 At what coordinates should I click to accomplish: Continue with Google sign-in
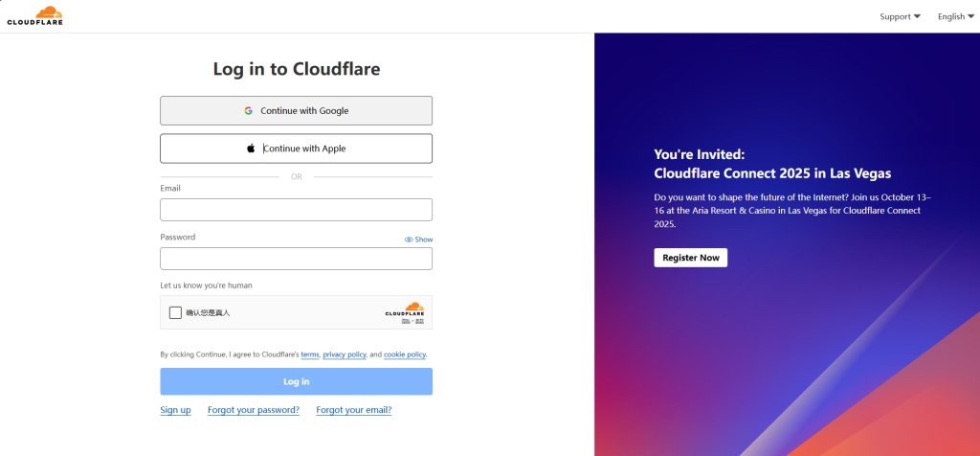(x=297, y=111)
